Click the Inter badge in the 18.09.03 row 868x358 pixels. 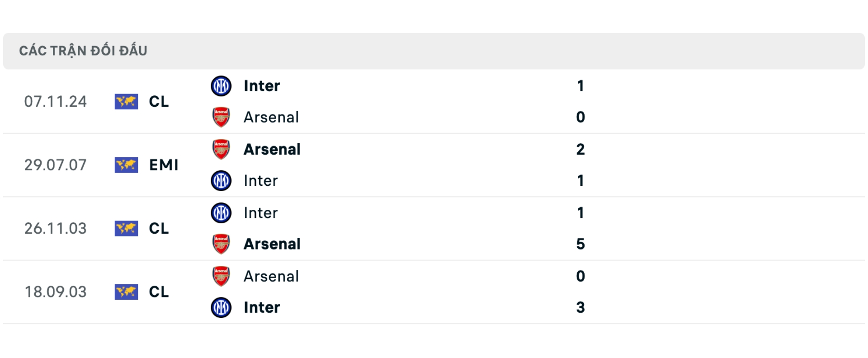(x=221, y=307)
